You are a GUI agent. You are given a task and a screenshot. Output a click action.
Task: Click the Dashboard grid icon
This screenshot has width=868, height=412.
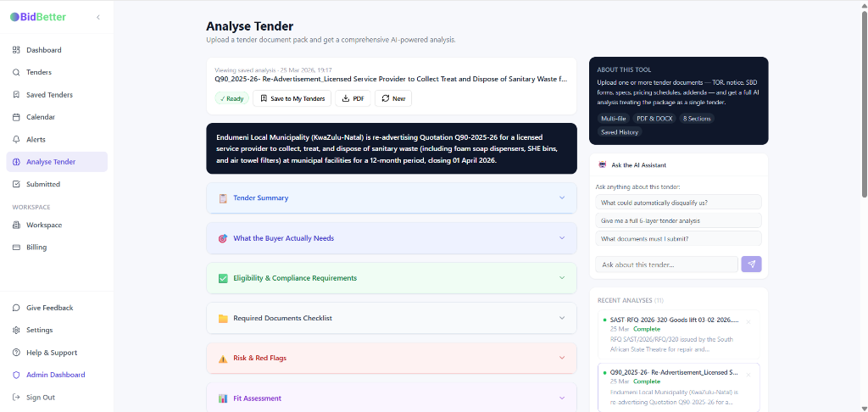tap(16, 50)
